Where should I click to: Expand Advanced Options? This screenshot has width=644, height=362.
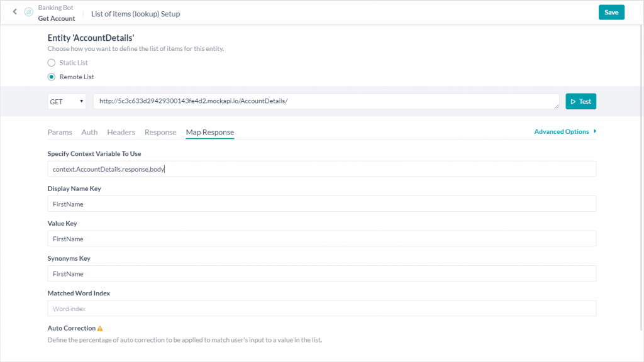click(565, 132)
